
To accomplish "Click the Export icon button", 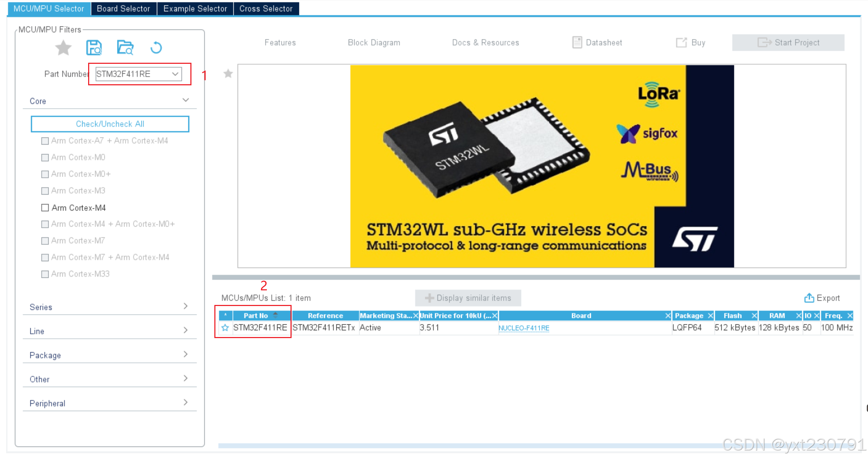I will [809, 298].
